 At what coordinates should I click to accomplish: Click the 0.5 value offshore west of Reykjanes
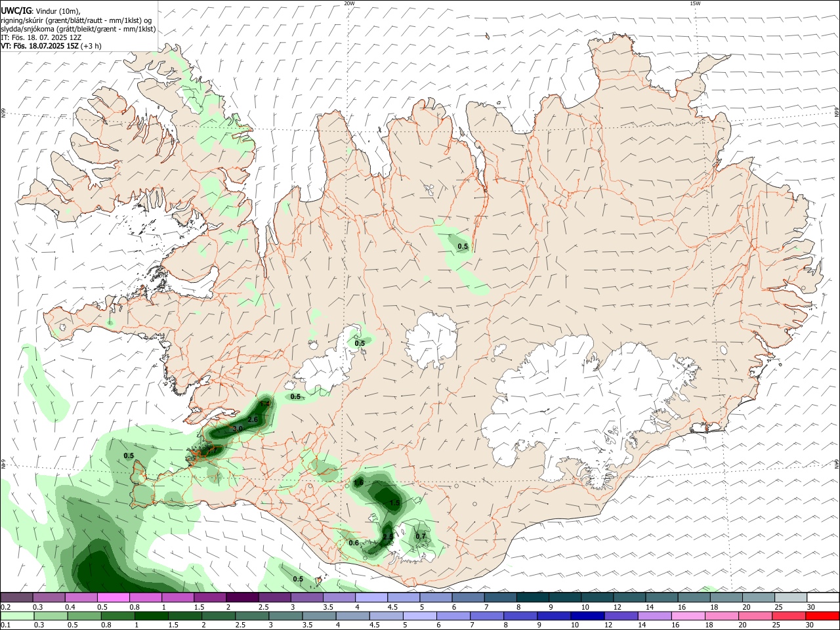129,455
